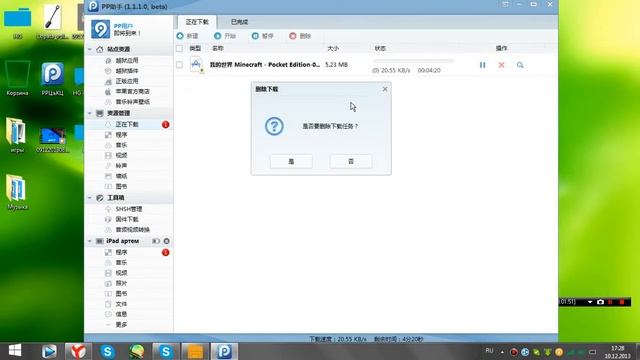Open the file explorer taskbar icon
This screenshot has width=640, height=360.
pos(195,351)
